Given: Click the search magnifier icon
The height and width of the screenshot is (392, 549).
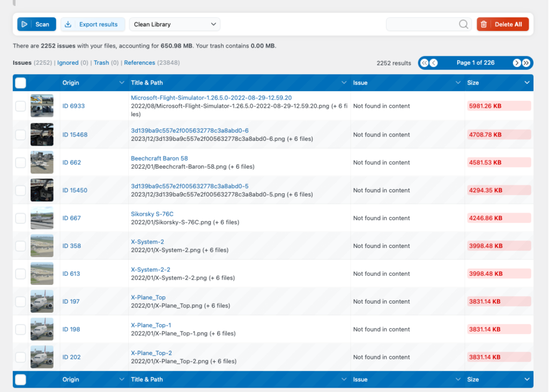Looking at the screenshot, I should [464, 24].
